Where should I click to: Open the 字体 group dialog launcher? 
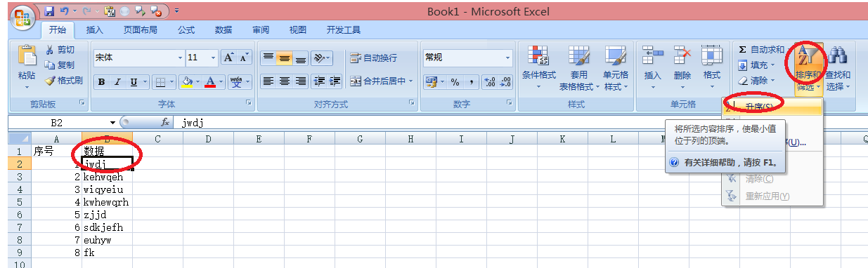248,104
